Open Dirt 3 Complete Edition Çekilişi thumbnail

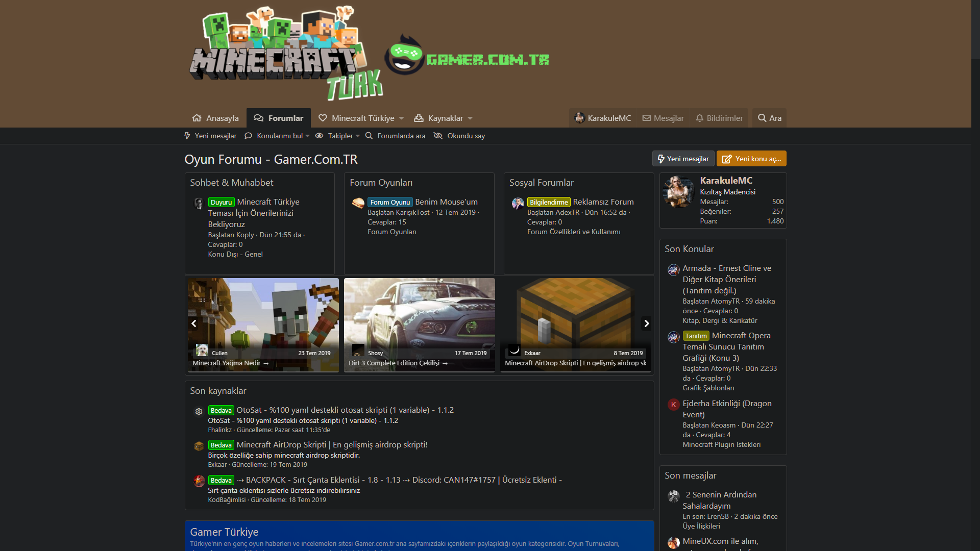pos(420,325)
